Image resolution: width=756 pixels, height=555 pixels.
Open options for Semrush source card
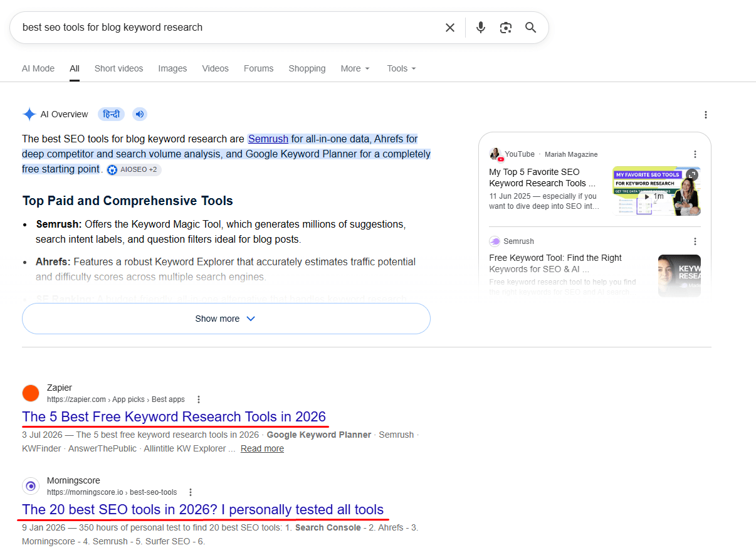[695, 241]
